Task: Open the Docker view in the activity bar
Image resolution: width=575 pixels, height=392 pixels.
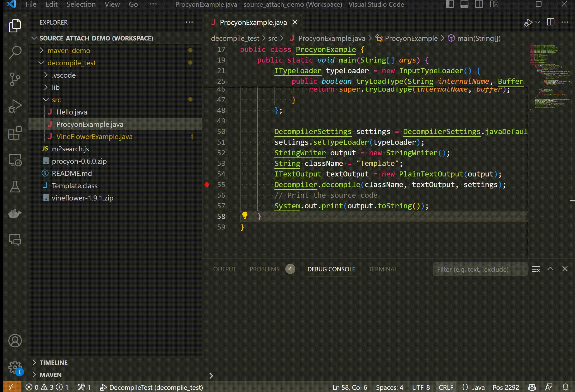Action: pyautogui.click(x=15, y=214)
